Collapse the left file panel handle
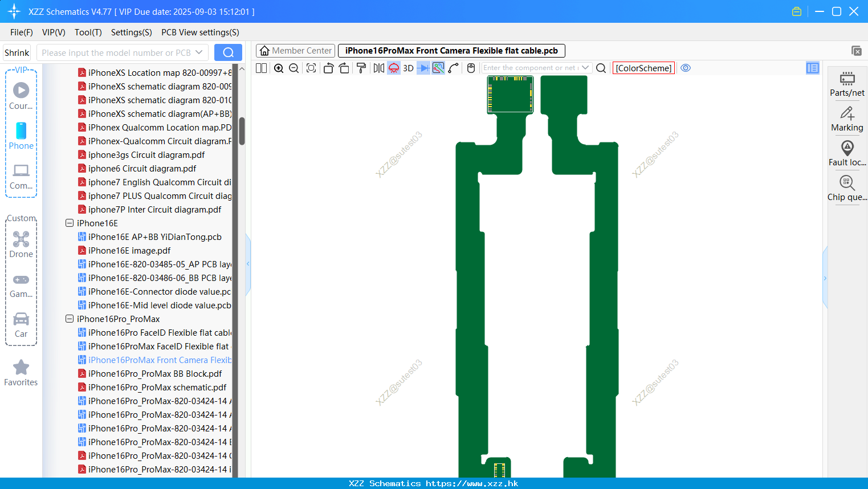Image resolution: width=868 pixels, height=489 pixels. coord(248,264)
